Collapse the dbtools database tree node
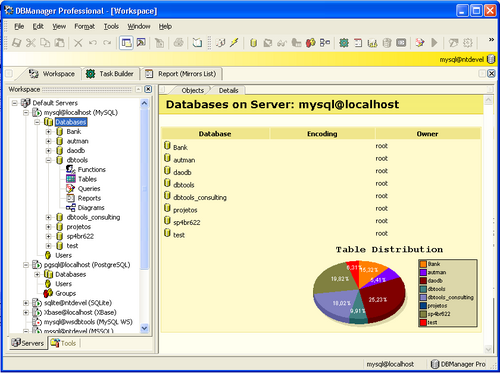The image size is (500, 373). click(x=49, y=160)
